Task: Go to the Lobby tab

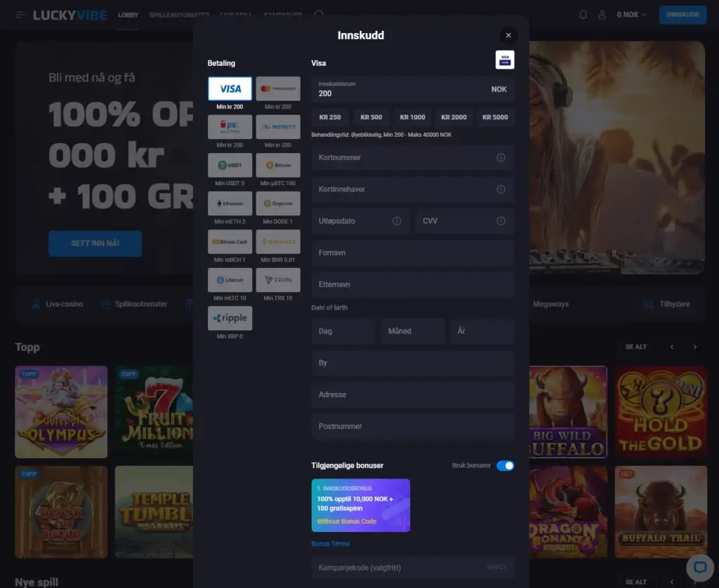Action: pos(128,15)
